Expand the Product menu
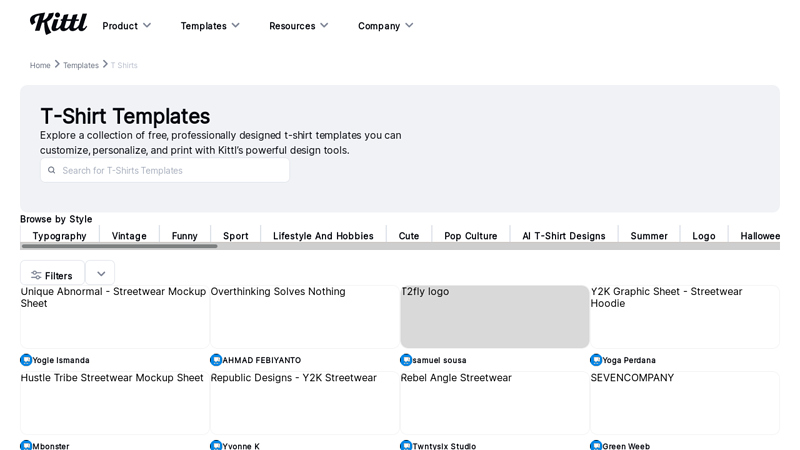This screenshot has width=800, height=450. [126, 26]
